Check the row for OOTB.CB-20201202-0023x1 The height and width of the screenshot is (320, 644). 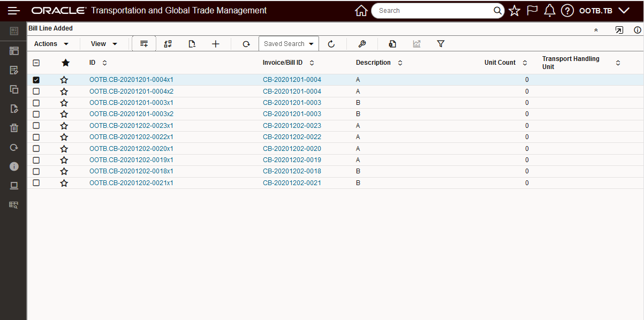point(36,125)
